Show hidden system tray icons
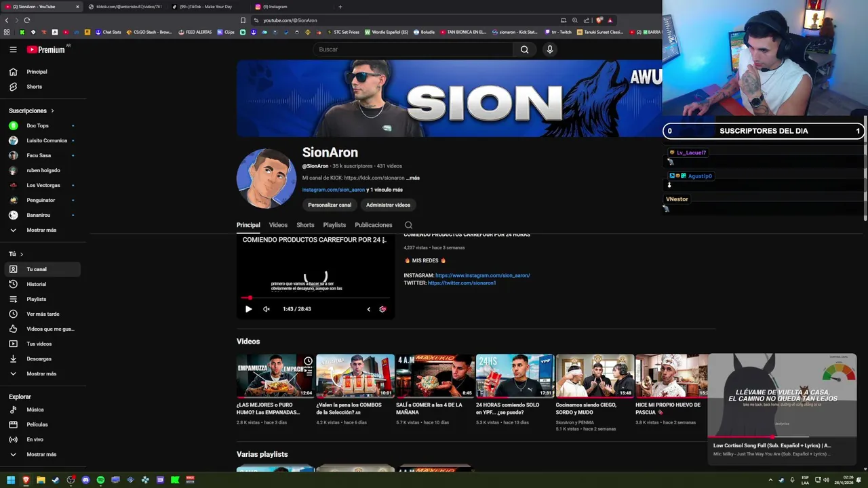The height and width of the screenshot is (488, 868). click(770, 480)
